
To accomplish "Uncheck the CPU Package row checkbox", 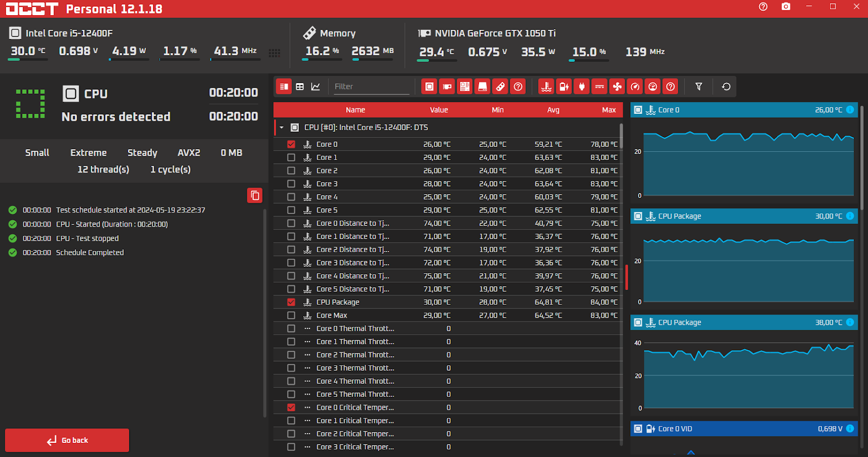I will point(291,302).
